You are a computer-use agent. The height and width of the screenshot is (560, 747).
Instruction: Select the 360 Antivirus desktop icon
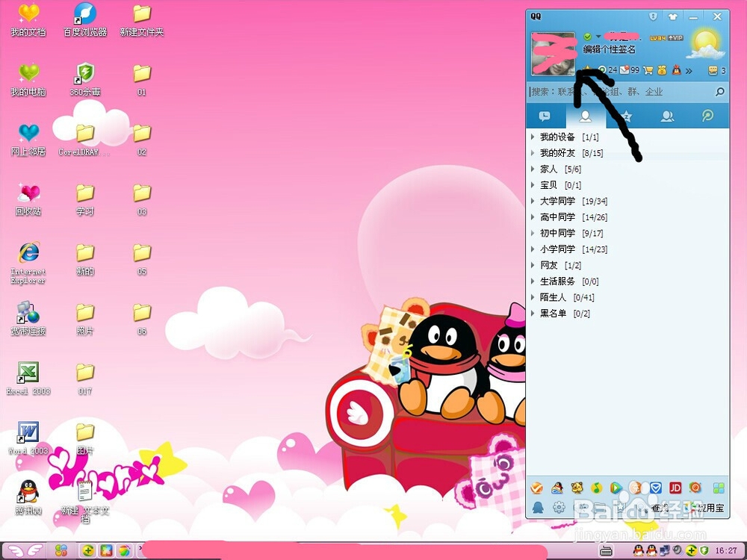point(85,80)
